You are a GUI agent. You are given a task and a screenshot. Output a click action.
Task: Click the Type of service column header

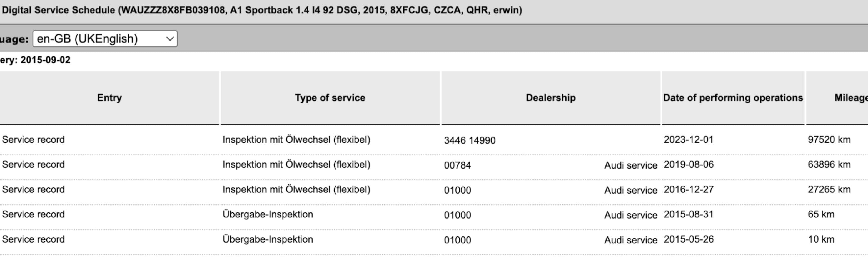point(330,98)
